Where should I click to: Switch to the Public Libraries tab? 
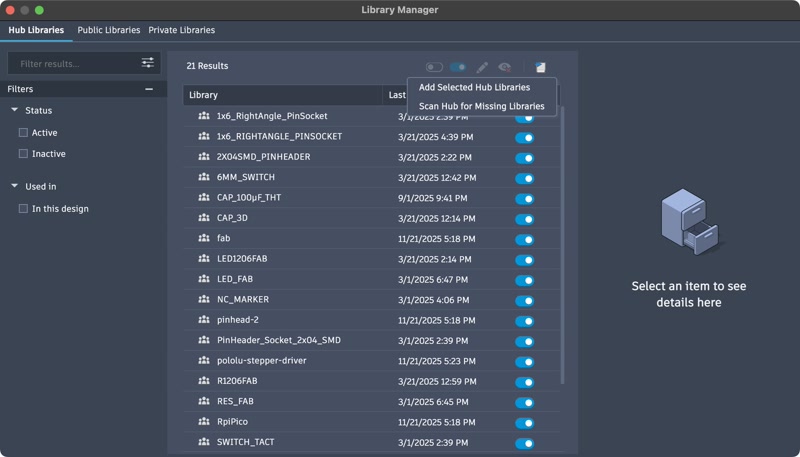pos(109,31)
